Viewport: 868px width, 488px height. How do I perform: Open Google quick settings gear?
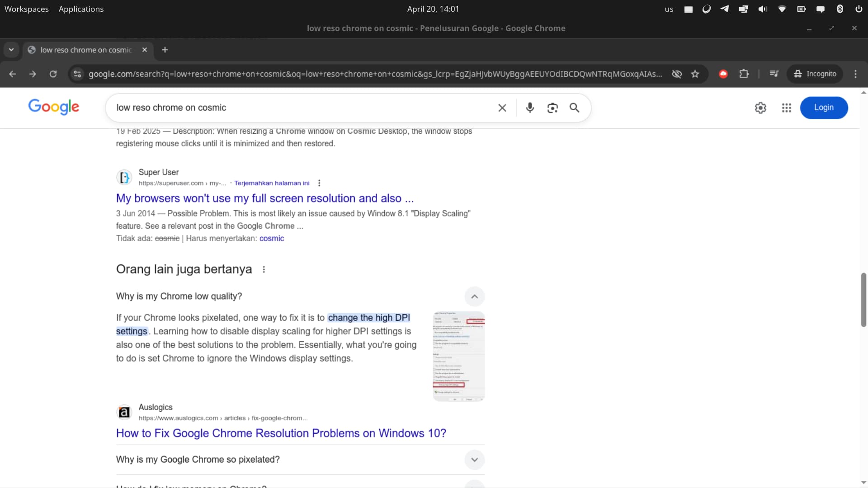coord(760,108)
